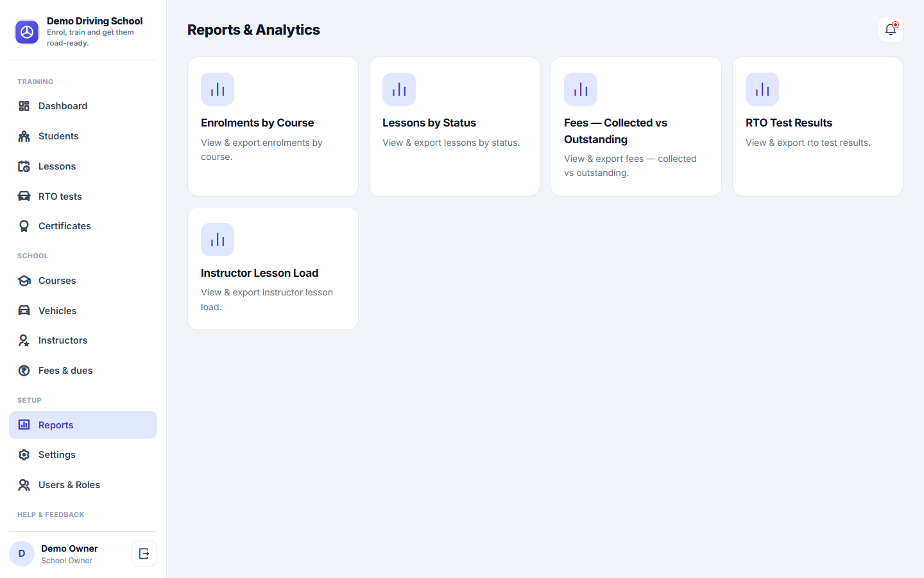Viewport: 924px width, 578px height.
Task: Click the Lessons calendar icon
Action: coord(24,166)
